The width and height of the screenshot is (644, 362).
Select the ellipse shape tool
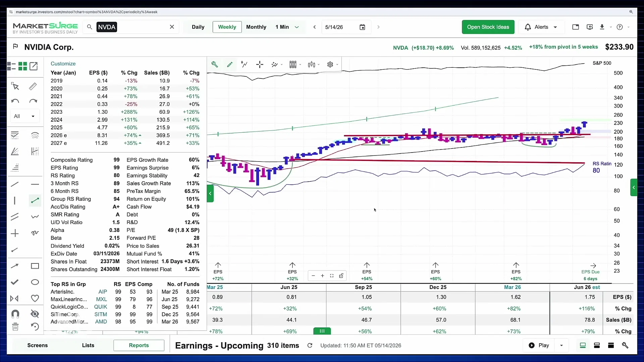(x=35, y=282)
